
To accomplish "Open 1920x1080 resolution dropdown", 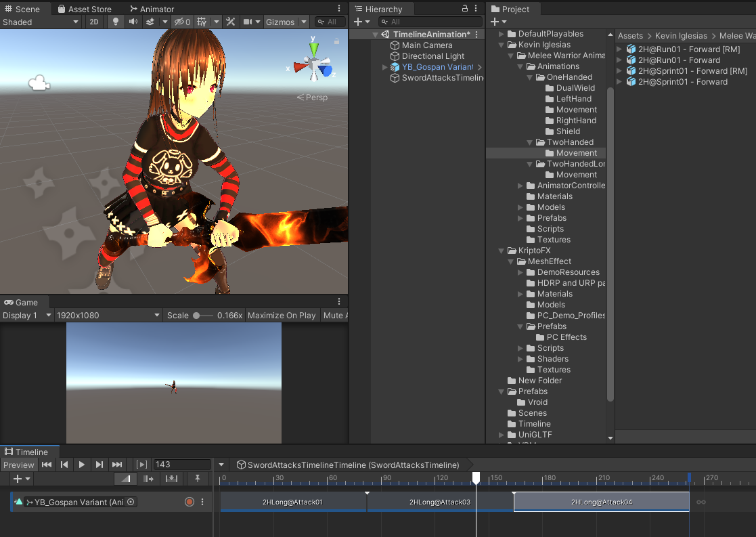I will point(108,315).
